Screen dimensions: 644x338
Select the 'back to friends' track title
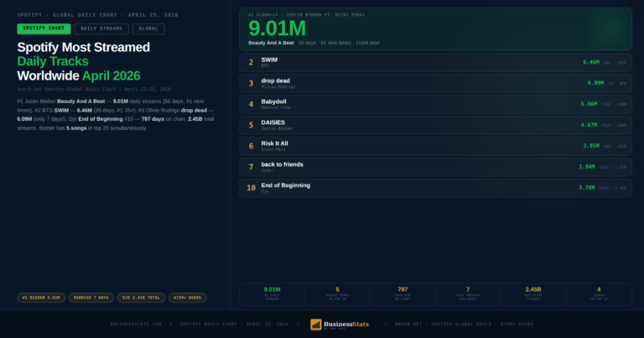[x=282, y=164]
